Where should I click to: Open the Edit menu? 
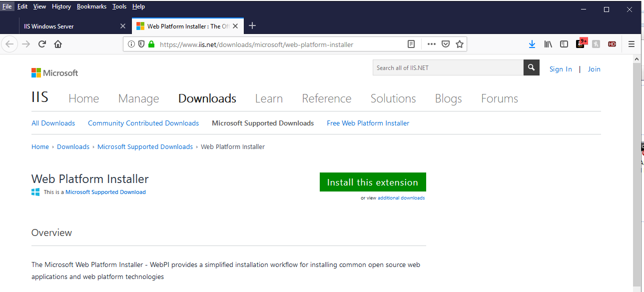coord(22,6)
